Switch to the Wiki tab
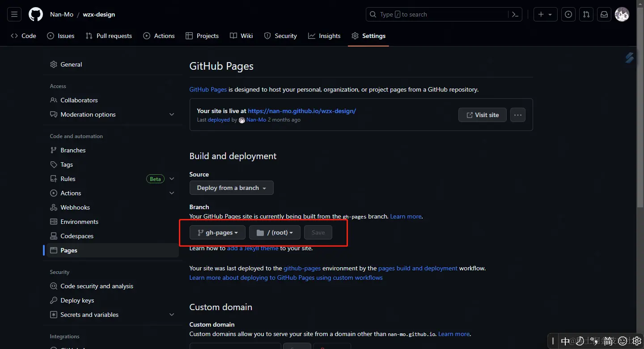The height and width of the screenshot is (349, 644). (x=241, y=36)
